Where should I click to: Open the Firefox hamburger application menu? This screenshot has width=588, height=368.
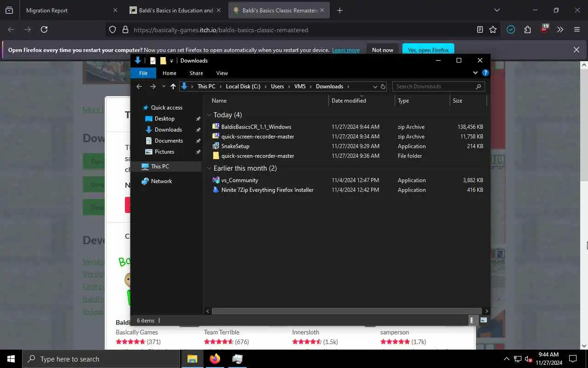[577, 29]
